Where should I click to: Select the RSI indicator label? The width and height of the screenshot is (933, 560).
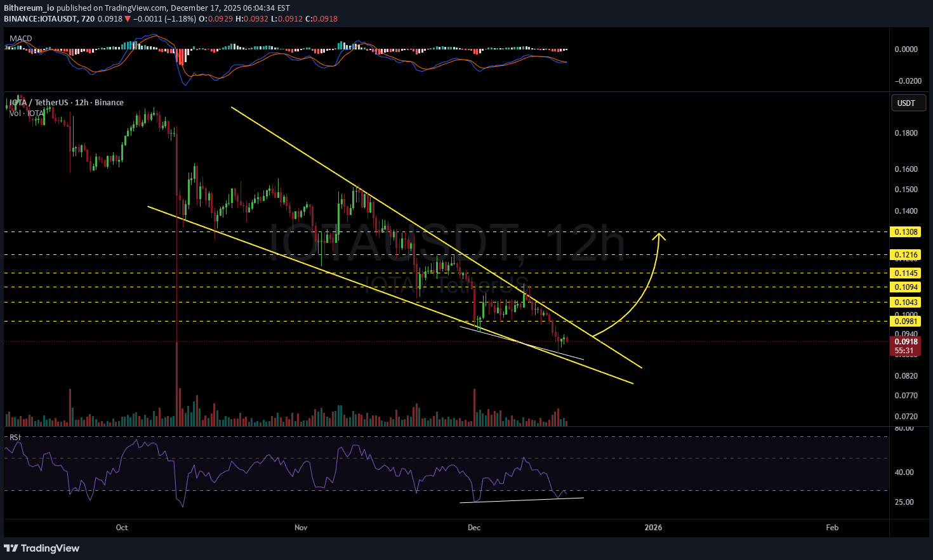point(15,438)
